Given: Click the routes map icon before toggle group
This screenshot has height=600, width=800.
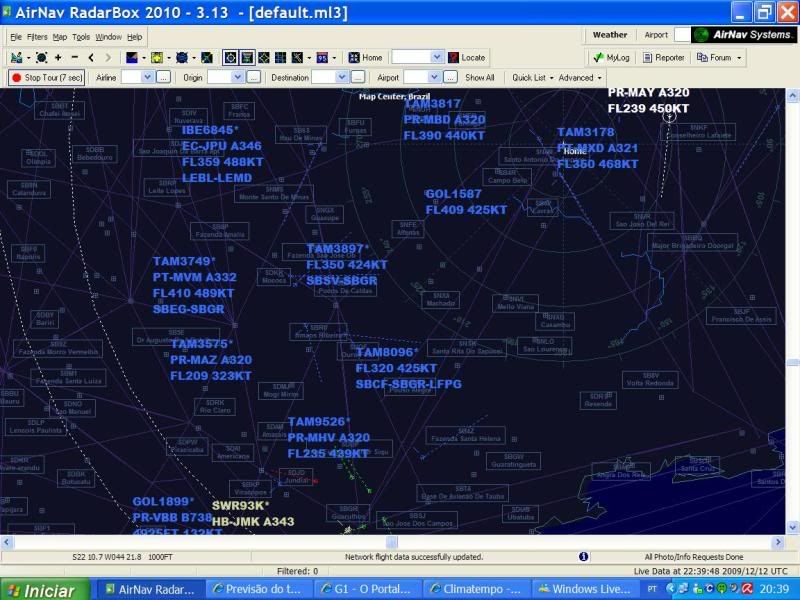Looking at the screenshot, I should [207, 58].
